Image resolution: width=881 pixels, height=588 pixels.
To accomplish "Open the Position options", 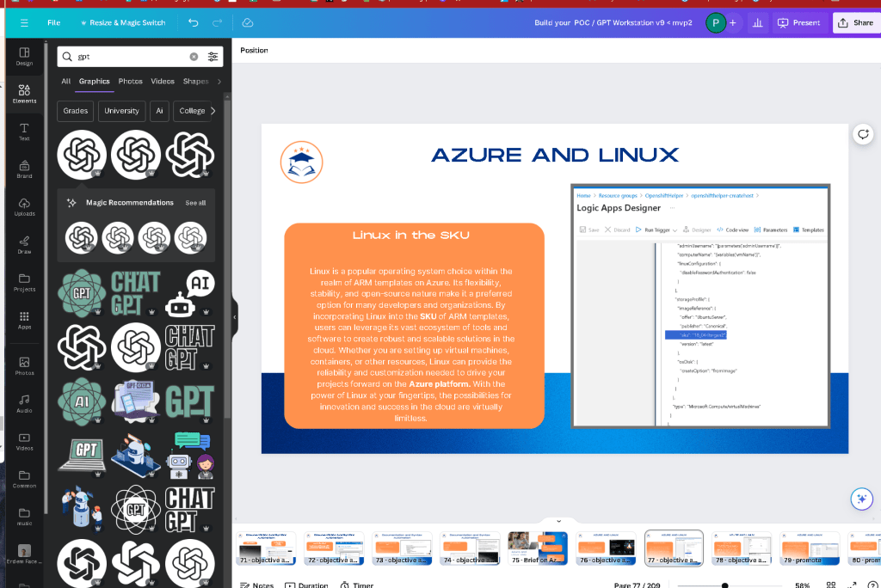I will click(x=254, y=51).
